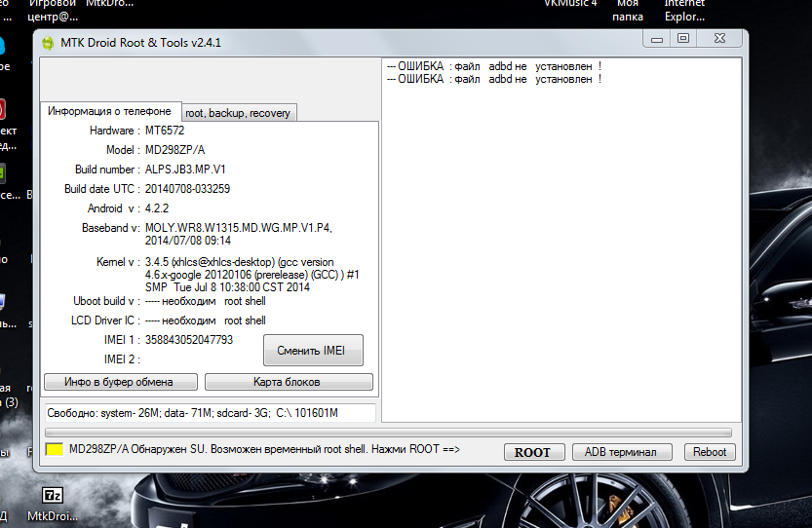Switch to root, backup, recovery tab

tap(238, 113)
